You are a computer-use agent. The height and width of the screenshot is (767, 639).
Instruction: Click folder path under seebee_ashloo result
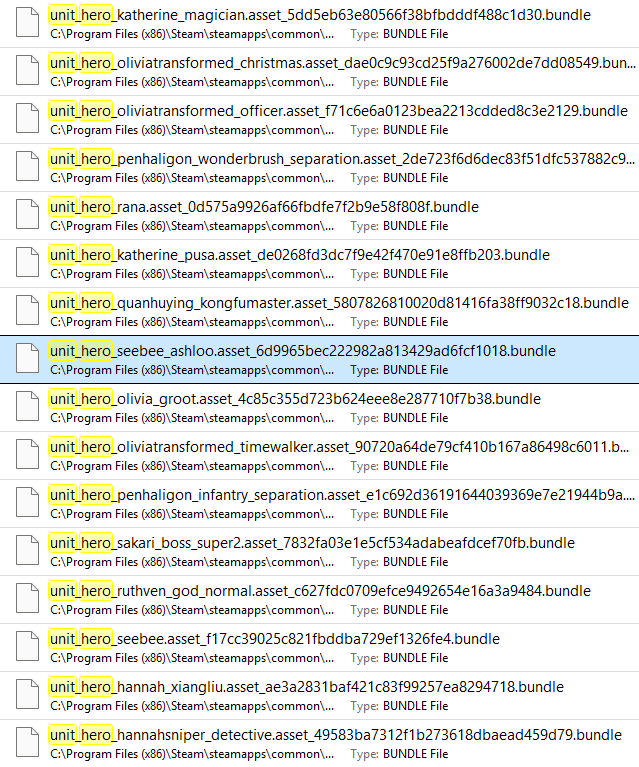click(x=192, y=370)
